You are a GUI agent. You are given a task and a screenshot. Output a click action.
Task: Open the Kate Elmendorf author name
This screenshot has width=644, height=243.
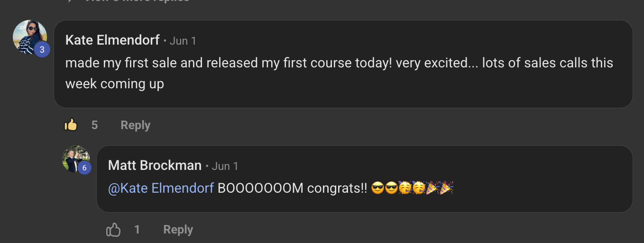112,40
